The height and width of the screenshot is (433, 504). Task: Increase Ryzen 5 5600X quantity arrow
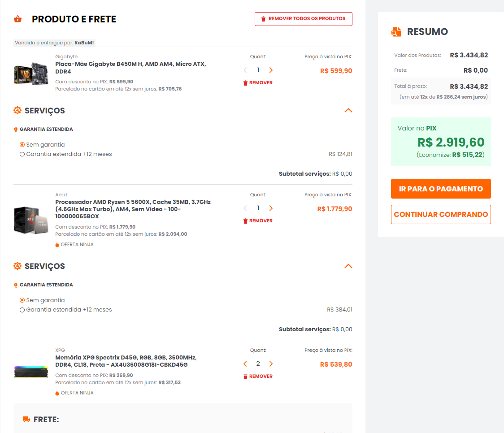click(271, 208)
